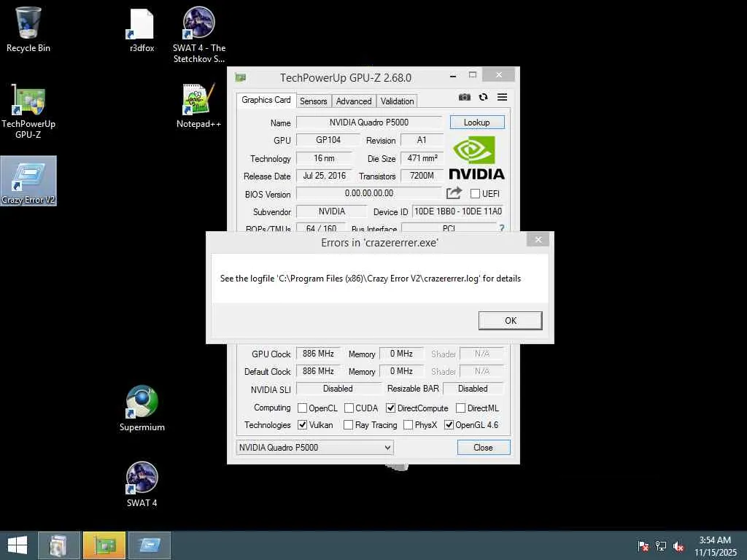This screenshot has height=560, width=747.
Task: Toggle the PhysX checkbox
Action: 408,425
